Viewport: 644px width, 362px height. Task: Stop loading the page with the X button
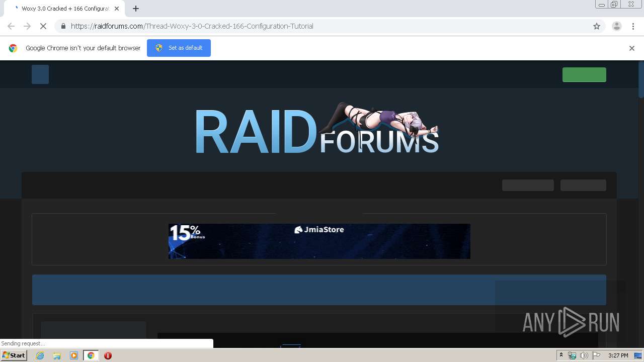(43, 26)
